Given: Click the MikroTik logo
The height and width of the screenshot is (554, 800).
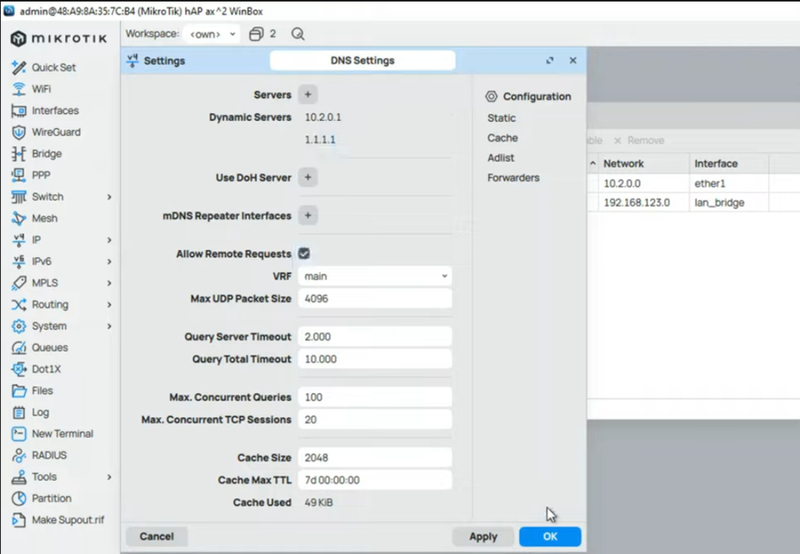Looking at the screenshot, I should pos(60,38).
